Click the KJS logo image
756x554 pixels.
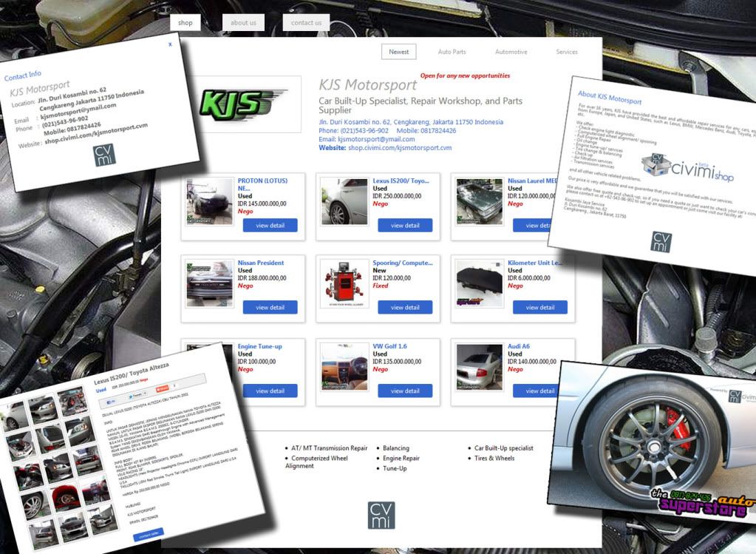[245, 104]
